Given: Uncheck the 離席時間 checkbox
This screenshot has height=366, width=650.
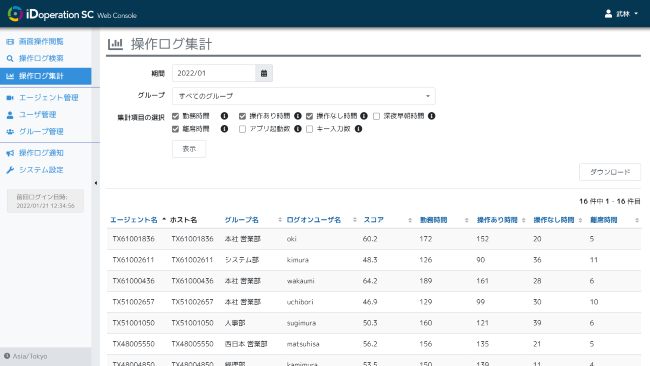Looking at the screenshot, I should [x=175, y=129].
